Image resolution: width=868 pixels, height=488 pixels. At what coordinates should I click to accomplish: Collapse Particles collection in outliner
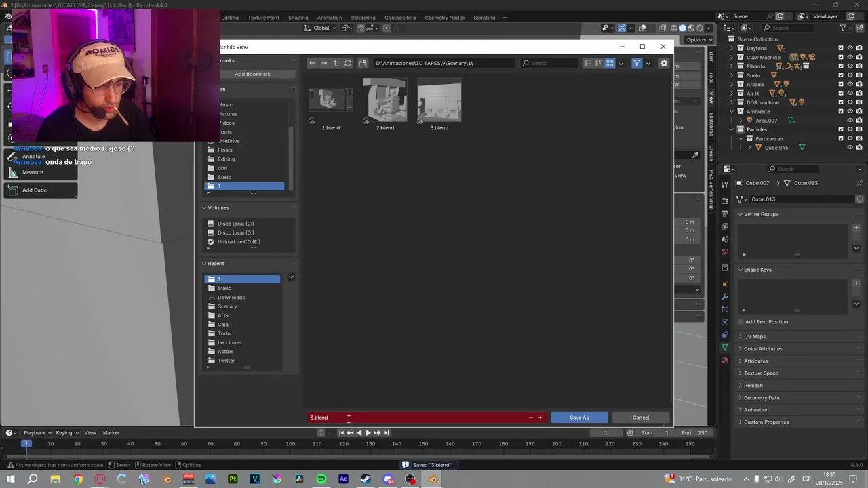pos(732,129)
